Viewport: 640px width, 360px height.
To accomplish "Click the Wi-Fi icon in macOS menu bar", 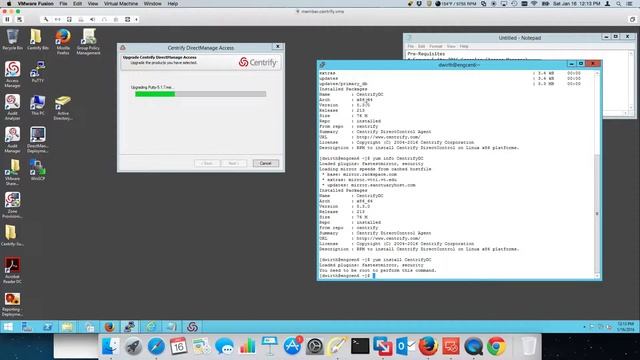I will point(534,4).
